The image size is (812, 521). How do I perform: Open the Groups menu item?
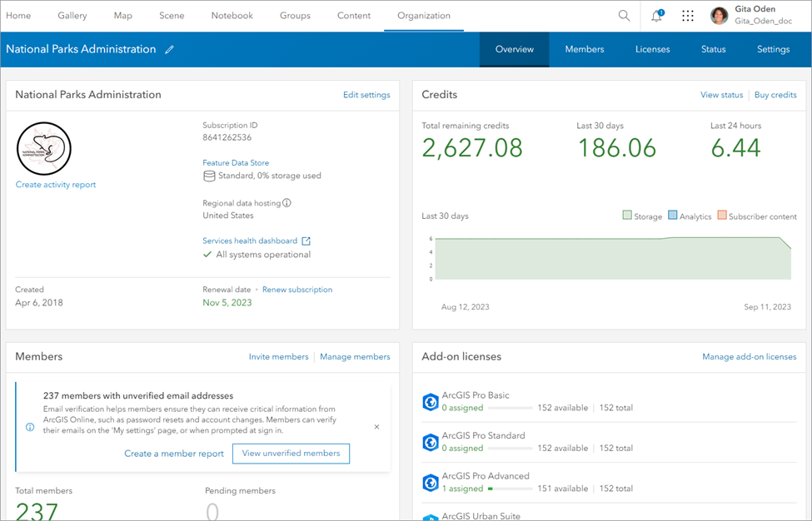point(295,16)
